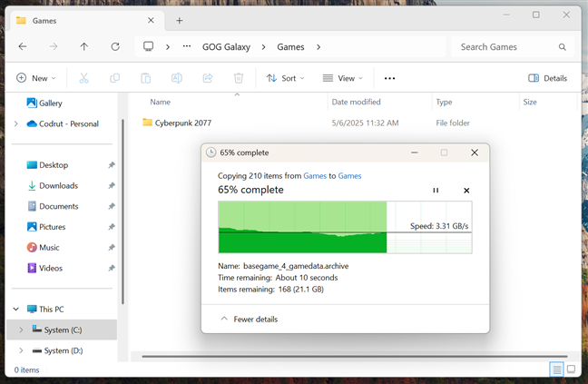Collapse dialog with Fewer details

(x=250, y=320)
